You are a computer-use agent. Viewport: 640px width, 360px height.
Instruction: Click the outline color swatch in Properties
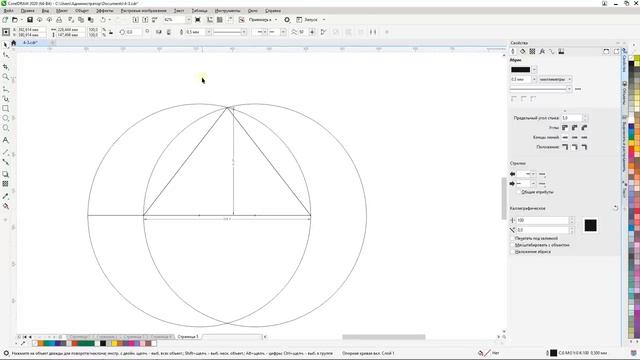pos(520,70)
